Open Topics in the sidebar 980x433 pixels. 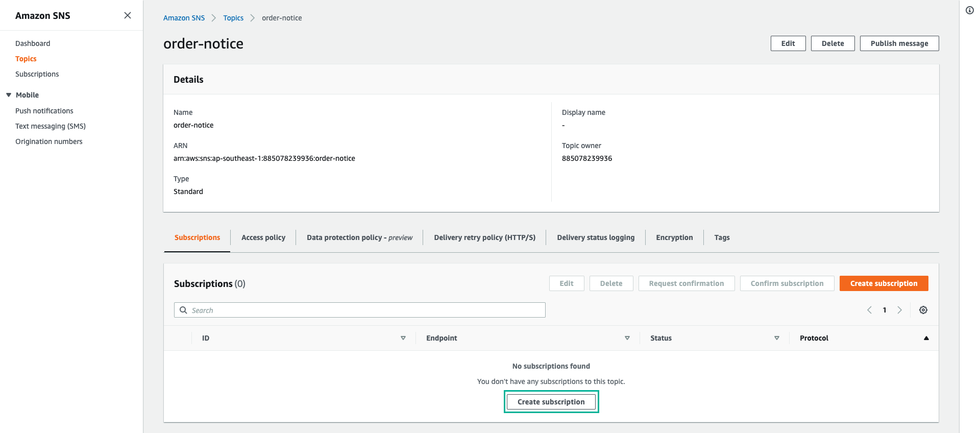26,59
